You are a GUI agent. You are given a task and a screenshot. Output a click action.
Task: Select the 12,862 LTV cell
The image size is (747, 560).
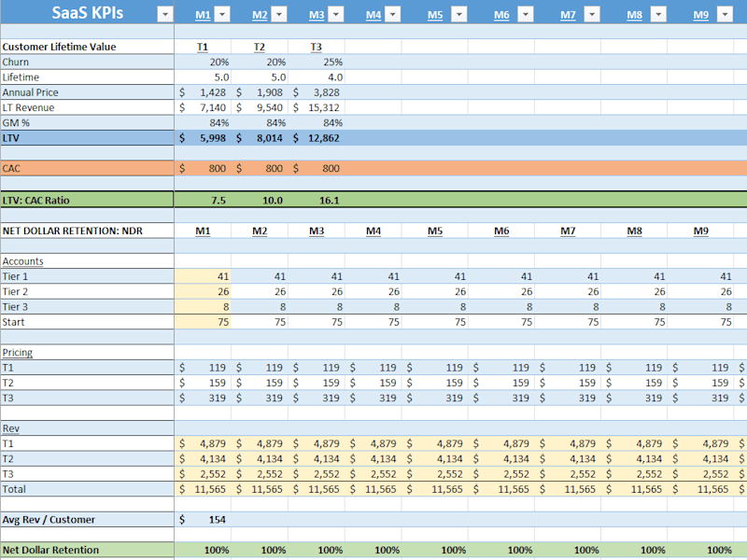click(317, 138)
